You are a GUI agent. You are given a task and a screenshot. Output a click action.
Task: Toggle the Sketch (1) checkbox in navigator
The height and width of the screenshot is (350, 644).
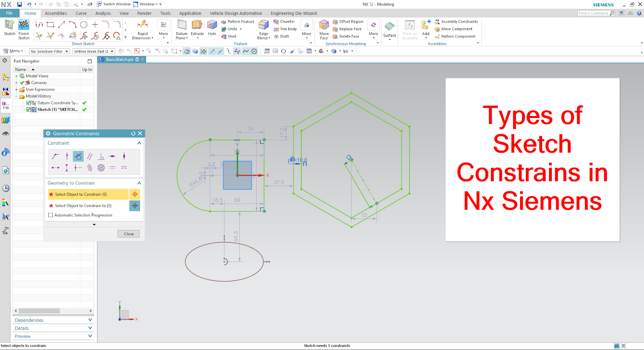(x=29, y=110)
